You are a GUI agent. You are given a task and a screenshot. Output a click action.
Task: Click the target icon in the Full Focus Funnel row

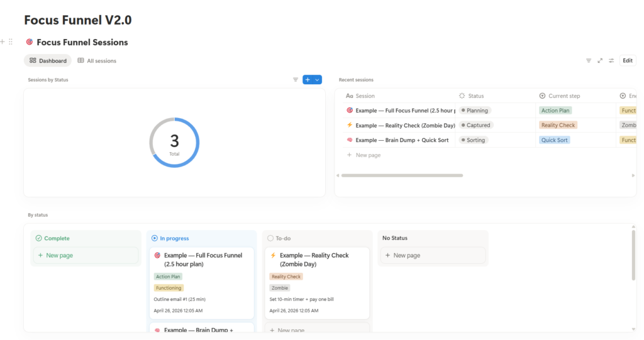click(x=350, y=110)
